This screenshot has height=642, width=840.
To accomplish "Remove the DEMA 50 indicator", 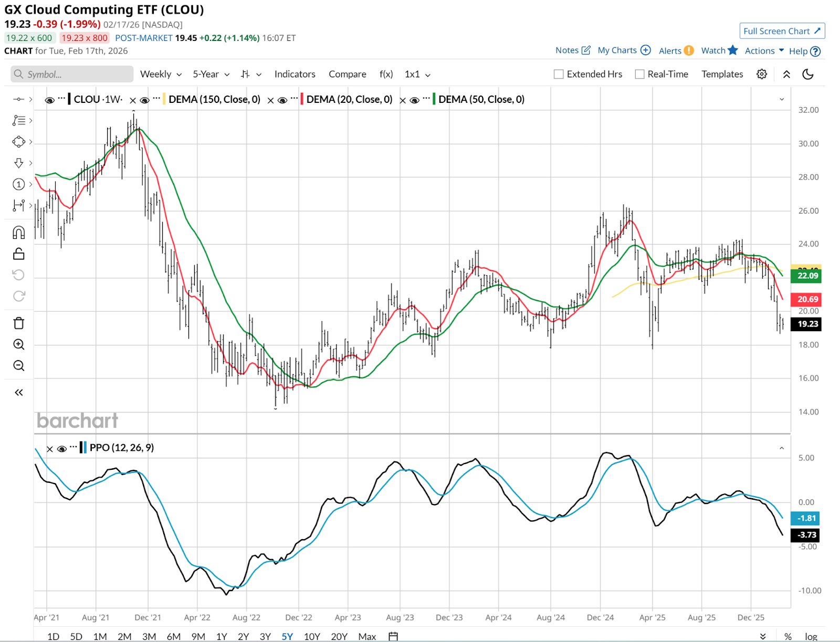I will pyautogui.click(x=403, y=100).
